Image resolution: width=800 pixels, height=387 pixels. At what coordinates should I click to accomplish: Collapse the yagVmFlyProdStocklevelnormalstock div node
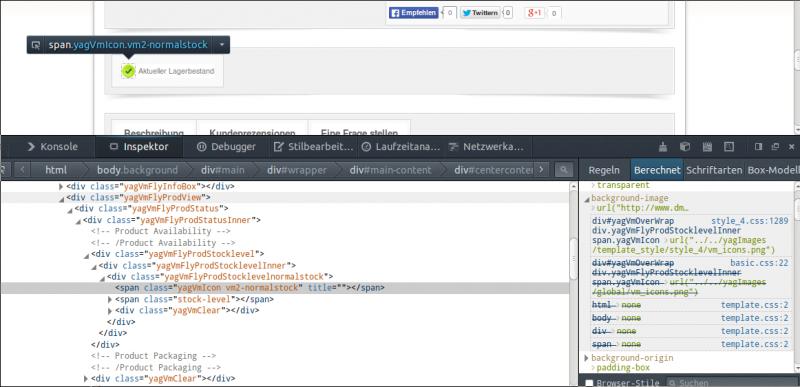pyautogui.click(x=103, y=277)
